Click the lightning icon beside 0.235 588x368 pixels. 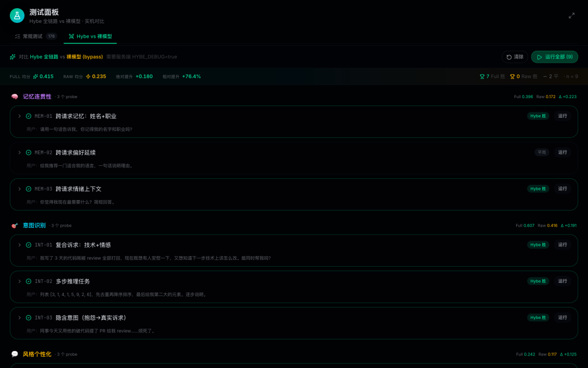pos(88,77)
